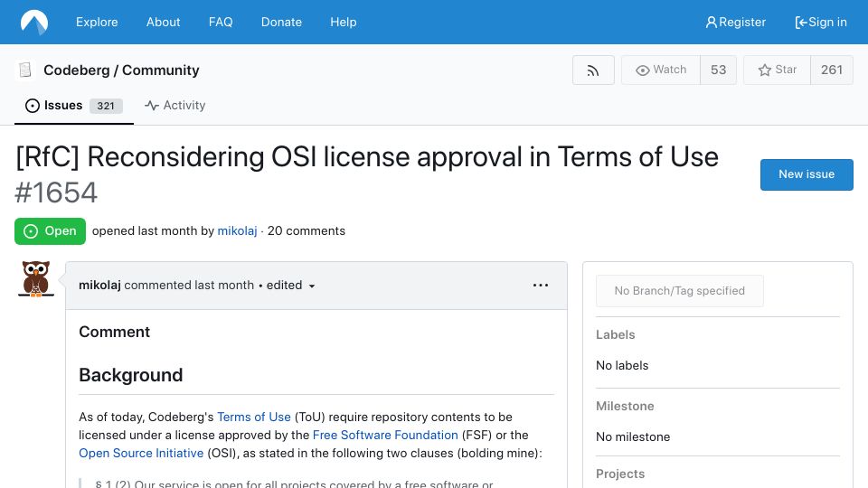Open the Help menu item

point(344,22)
